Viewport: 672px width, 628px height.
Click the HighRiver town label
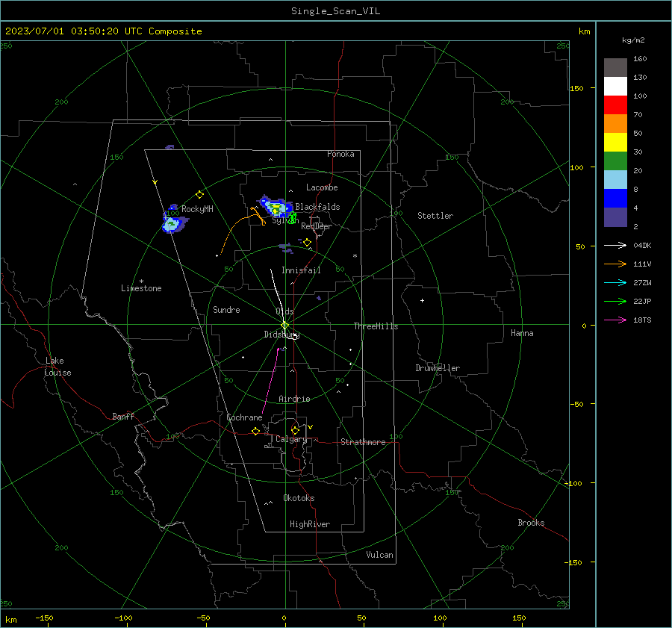point(310,524)
